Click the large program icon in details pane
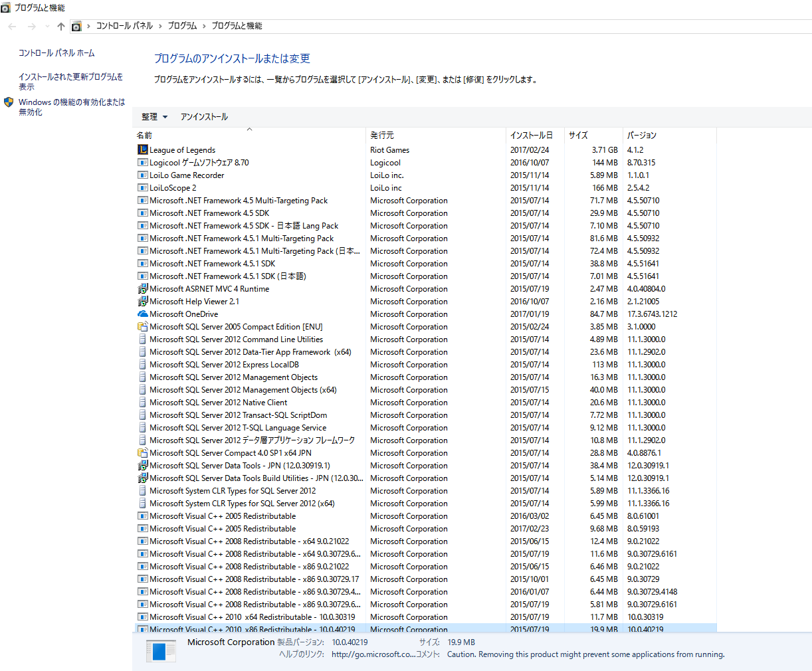This screenshot has height=671, width=812. click(161, 650)
